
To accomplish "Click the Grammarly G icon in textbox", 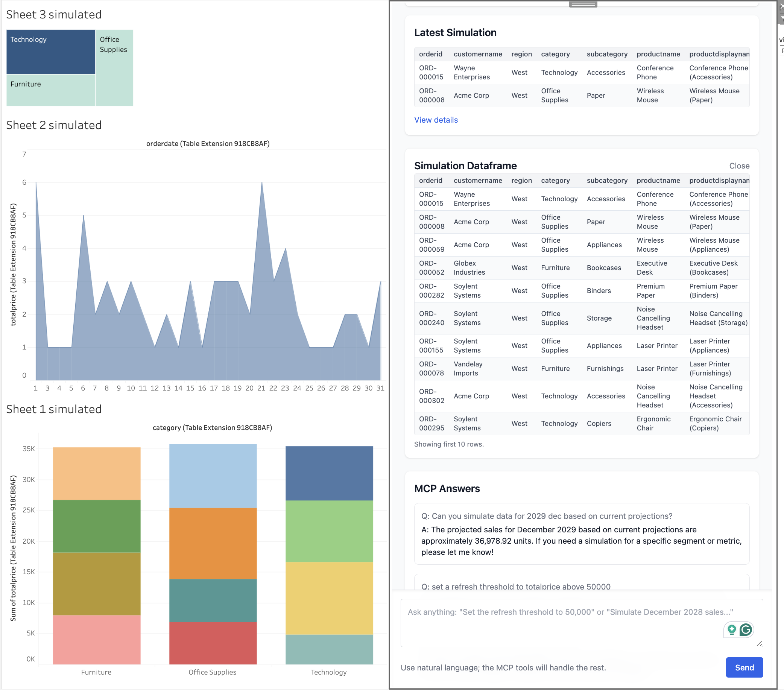I will (x=746, y=629).
